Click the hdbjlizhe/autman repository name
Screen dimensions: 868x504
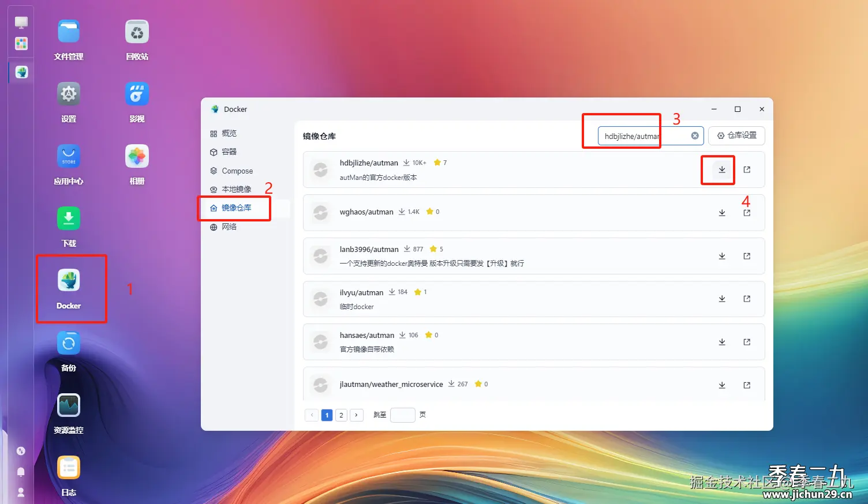pyautogui.click(x=369, y=163)
